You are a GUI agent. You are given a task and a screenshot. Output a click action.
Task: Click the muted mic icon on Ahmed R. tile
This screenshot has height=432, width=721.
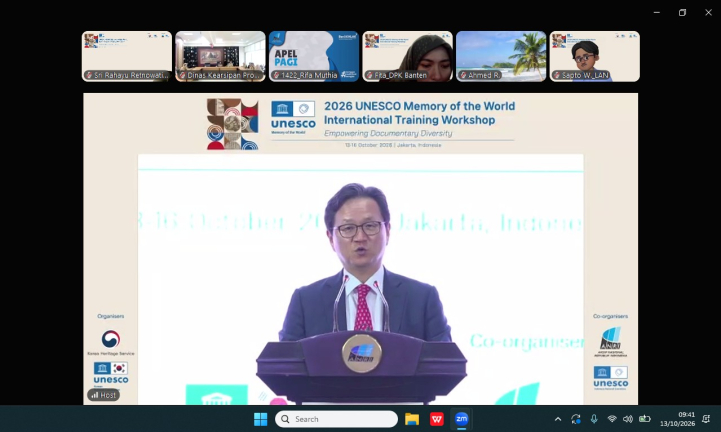point(463,75)
